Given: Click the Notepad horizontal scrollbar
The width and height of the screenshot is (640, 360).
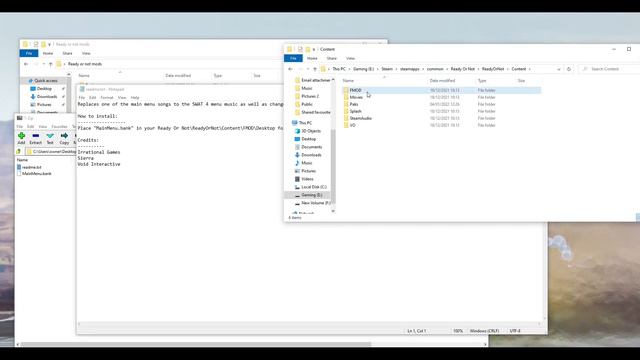Looking at the screenshot, I should click(309, 324).
